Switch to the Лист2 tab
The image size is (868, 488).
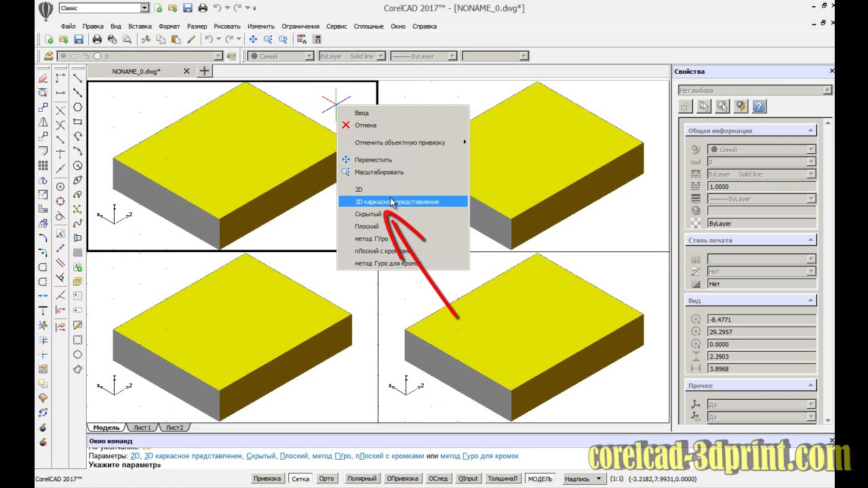[174, 428]
